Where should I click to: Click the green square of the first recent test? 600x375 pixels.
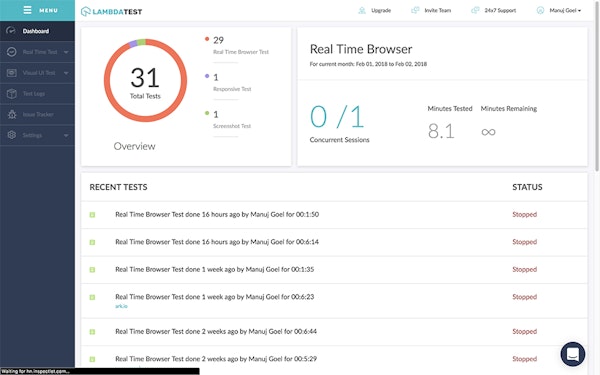pos(92,215)
